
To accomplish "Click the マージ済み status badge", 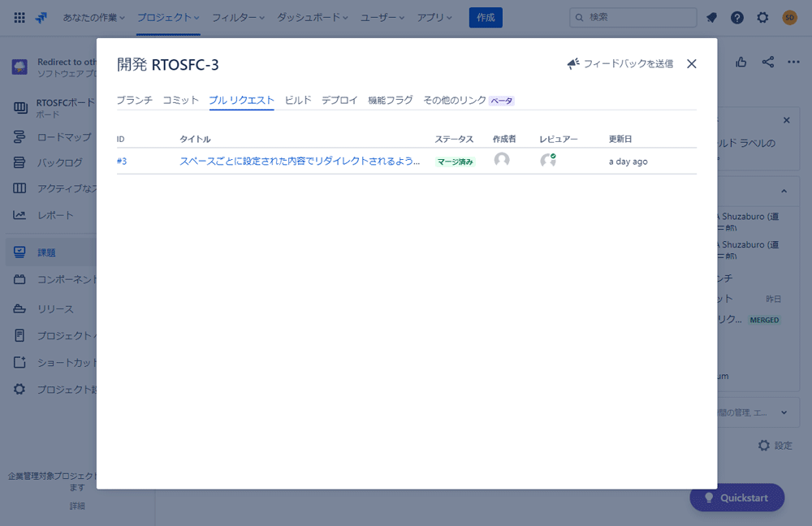I will pyautogui.click(x=456, y=162).
